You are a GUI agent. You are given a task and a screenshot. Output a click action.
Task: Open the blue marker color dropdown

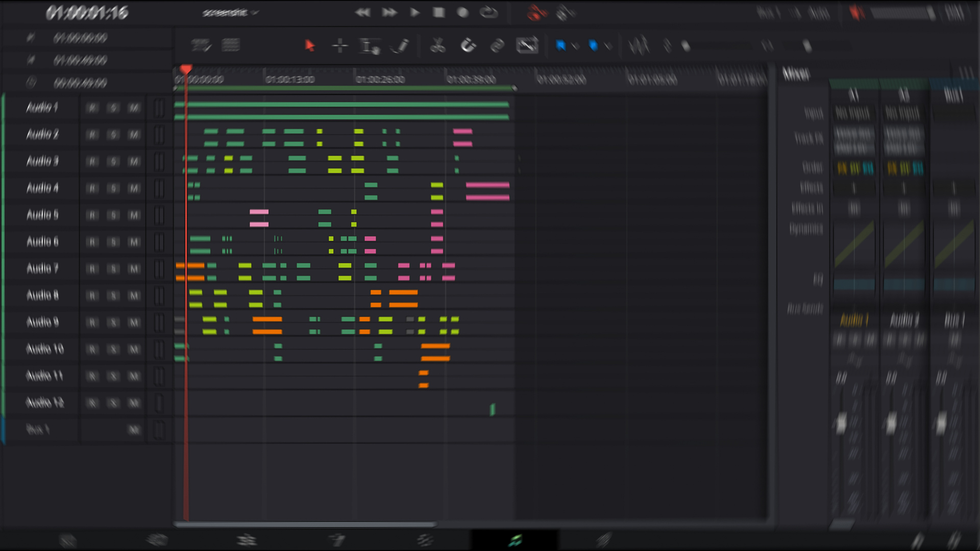click(608, 46)
